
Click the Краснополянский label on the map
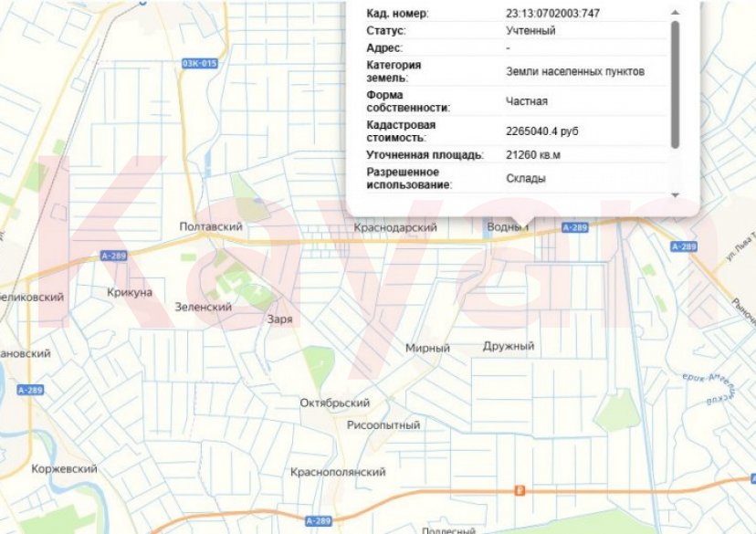click(x=340, y=470)
